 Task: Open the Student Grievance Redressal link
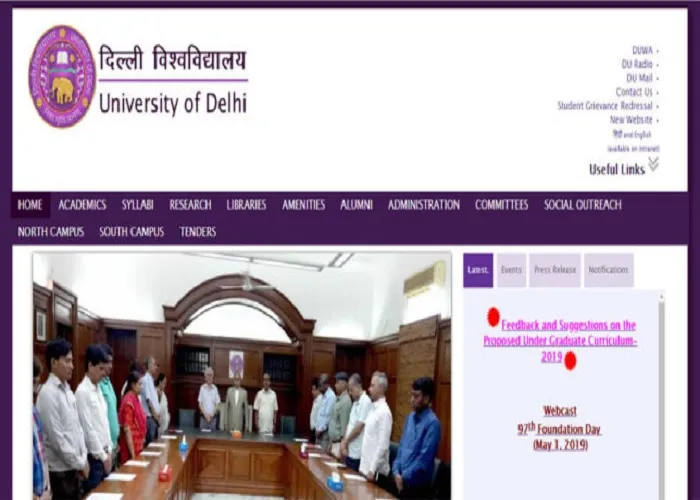point(605,106)
